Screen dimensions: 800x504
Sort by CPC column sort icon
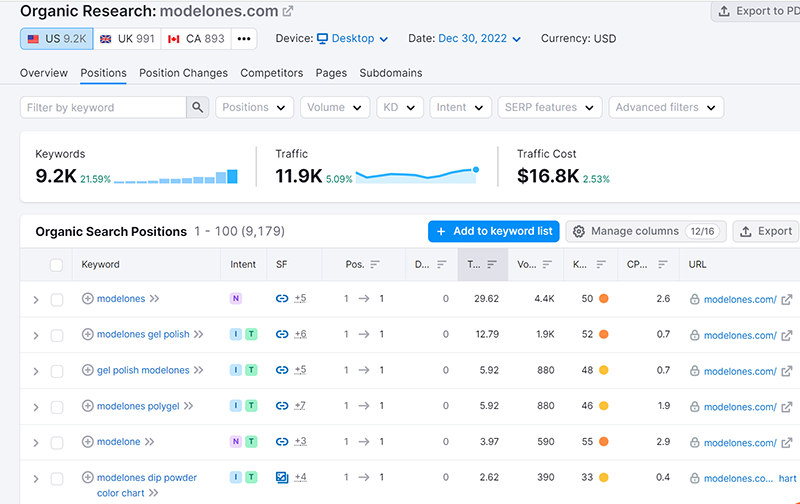tap(663, 264)
